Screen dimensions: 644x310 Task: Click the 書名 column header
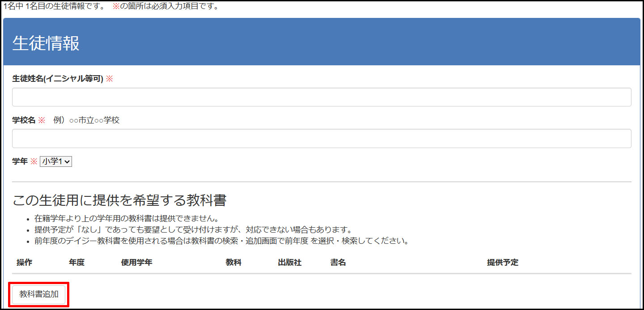click(338, 263)
